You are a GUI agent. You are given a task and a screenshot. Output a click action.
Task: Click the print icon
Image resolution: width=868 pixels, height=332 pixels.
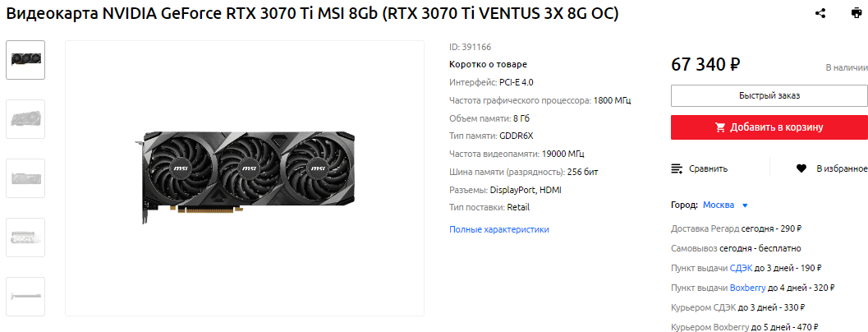tap(857, 14)
